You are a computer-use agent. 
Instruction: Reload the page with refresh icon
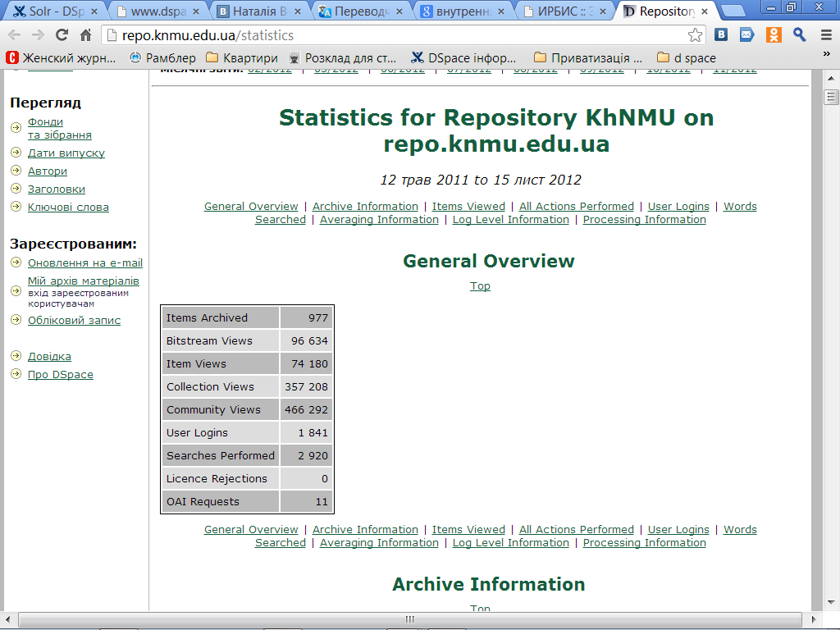pyautogui.click(x=62, y=35)
